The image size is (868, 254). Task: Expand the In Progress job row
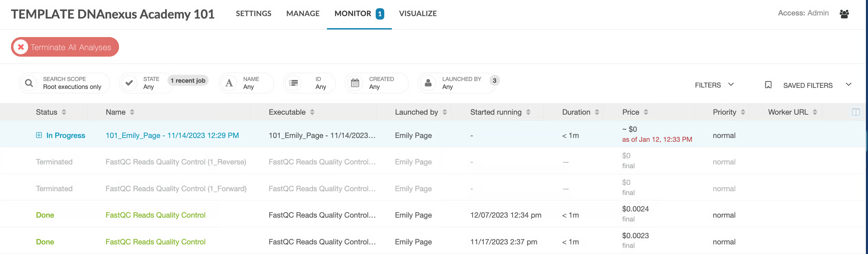(39, 135)
